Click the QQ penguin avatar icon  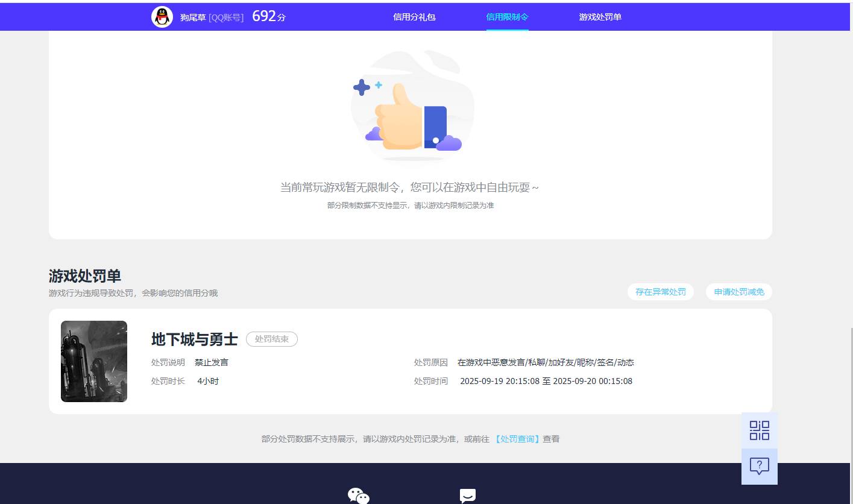(162, 16)
